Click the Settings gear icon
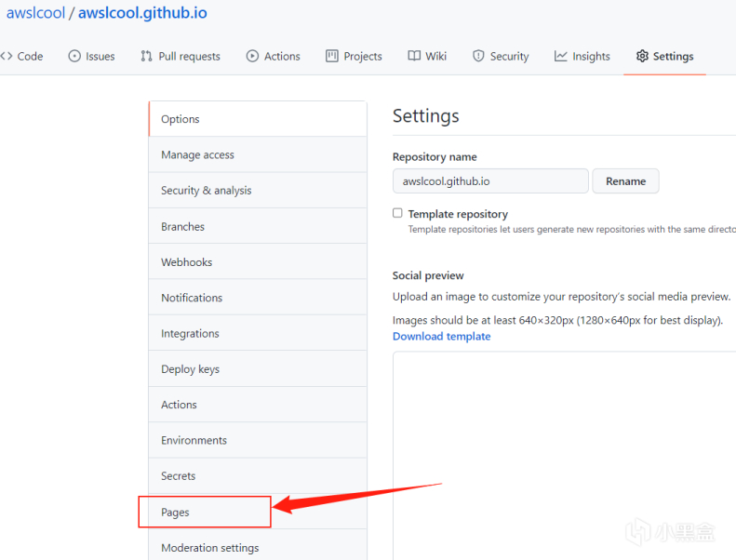The image size is (736, 560). click(642, 56)
